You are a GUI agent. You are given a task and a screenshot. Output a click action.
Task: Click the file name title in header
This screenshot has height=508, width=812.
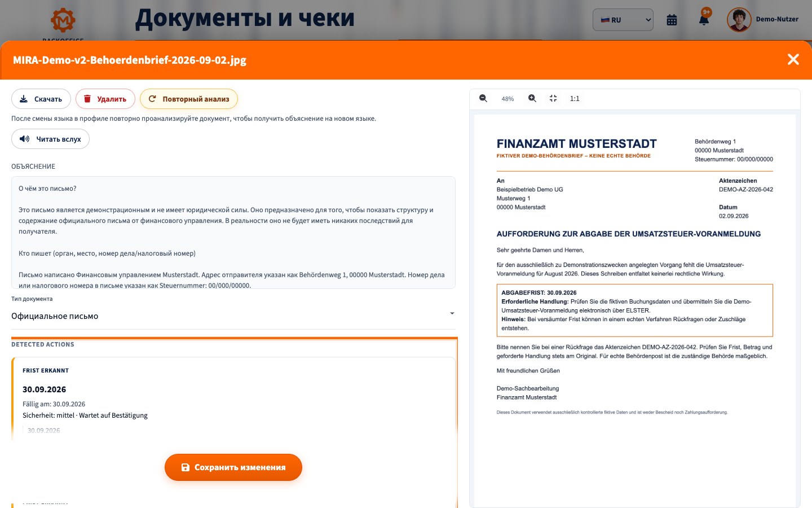130,60
